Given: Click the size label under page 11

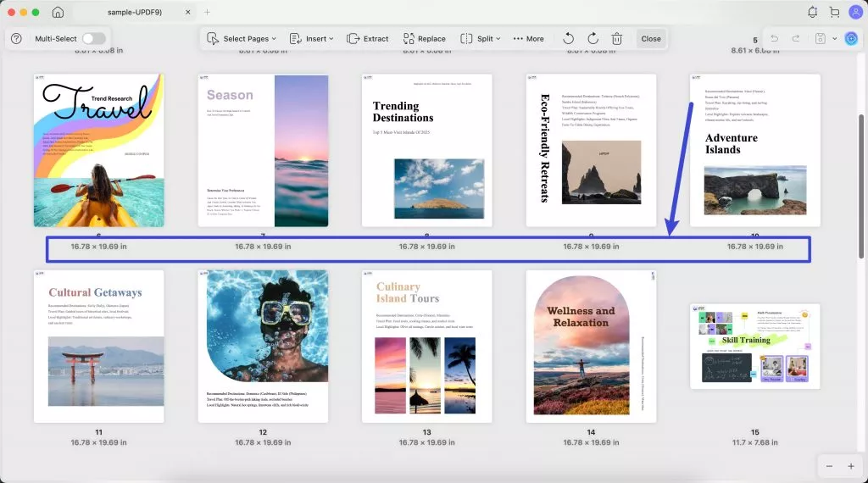Looking at the screenshot, I should pyautogui.click(x=98, y=442).
